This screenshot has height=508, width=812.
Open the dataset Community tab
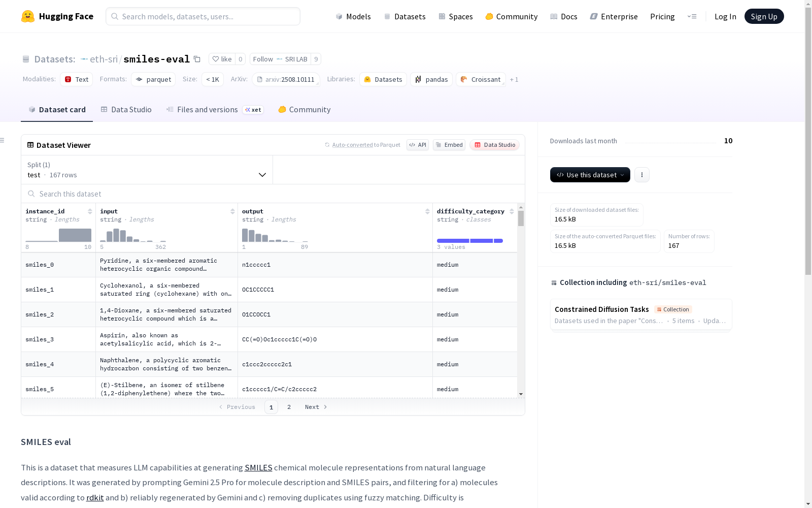[304, 110]
